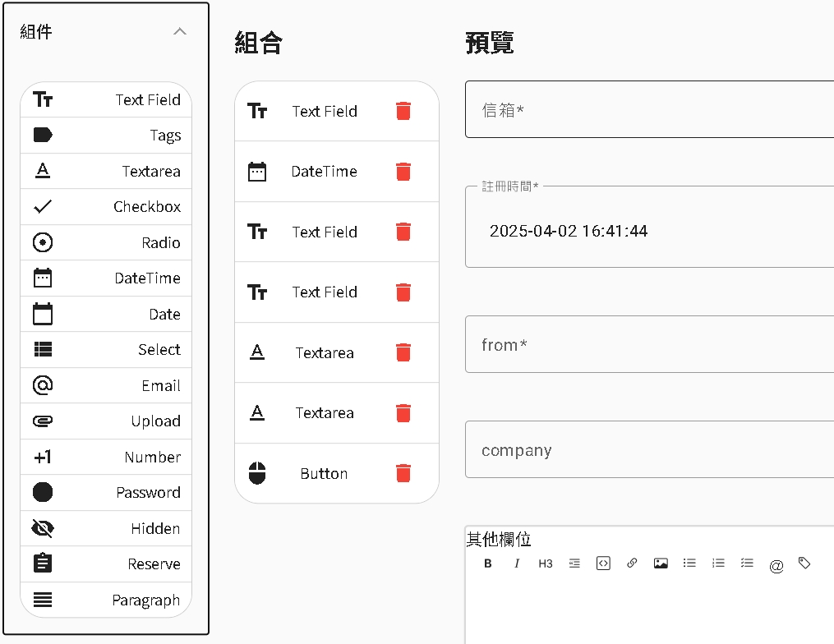The image size is (834, 644).
Task: Click the tag icon in the editor toolbar
Action: click(x=804, y=563)
